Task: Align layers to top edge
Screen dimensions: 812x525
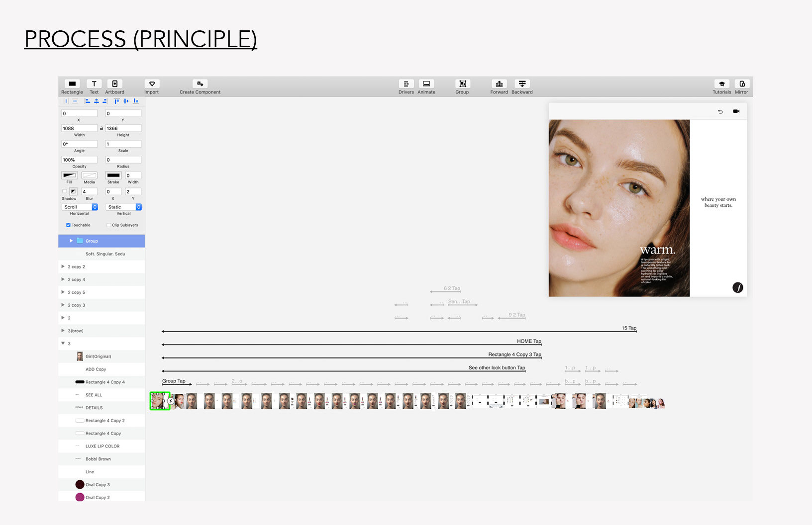Action: (116, 101)
